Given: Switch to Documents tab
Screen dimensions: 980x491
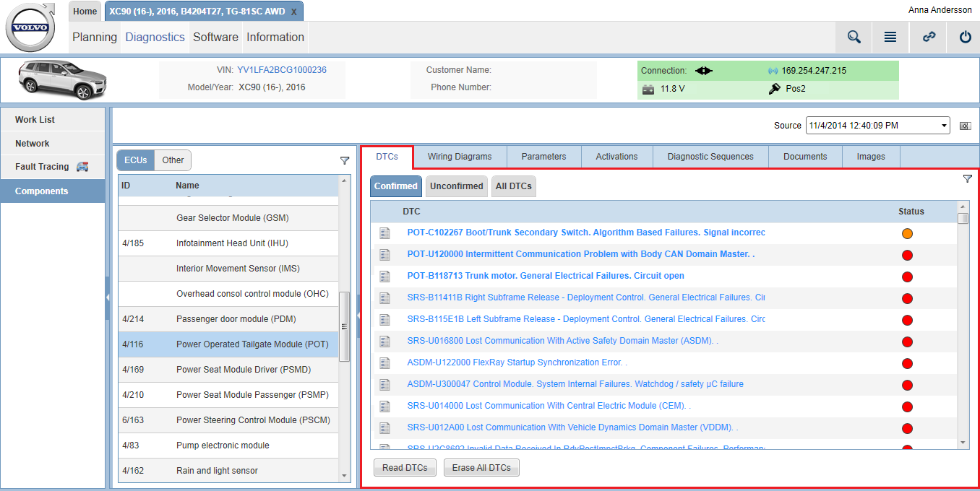Looking at the screenshot, I should [x=805, y=157].
